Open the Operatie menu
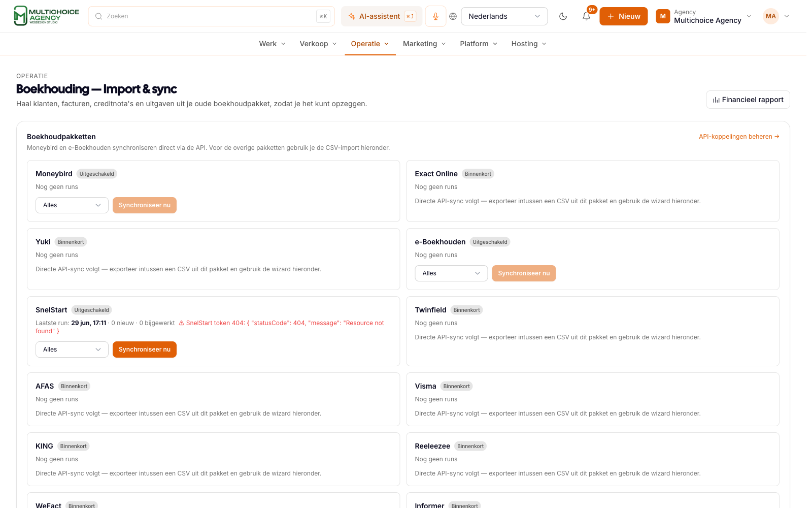 click(370, 44)
